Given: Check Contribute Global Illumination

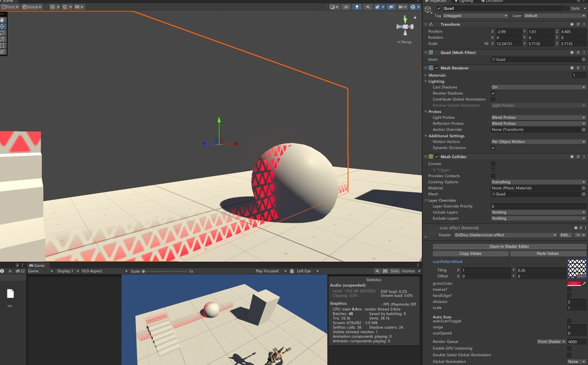Looking at the screenshot, I should 493,99.
